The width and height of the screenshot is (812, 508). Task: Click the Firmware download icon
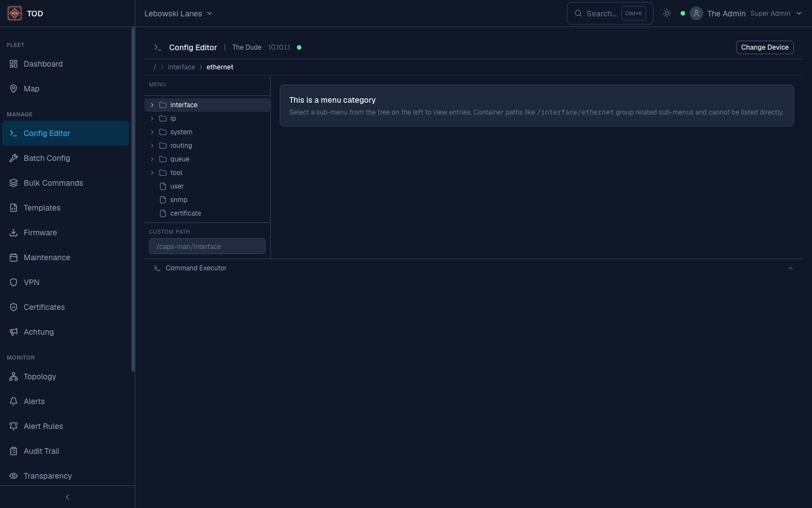pos(14,233)
